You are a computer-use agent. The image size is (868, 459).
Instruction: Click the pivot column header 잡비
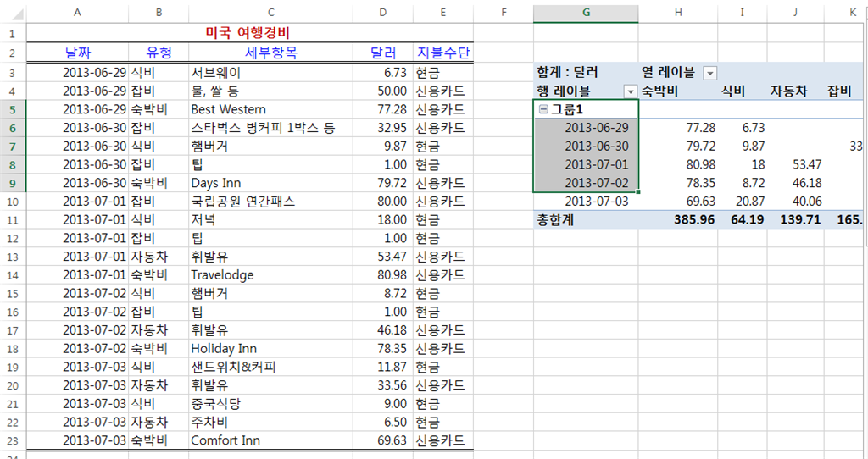pyautogui.click(x=843, y=91)
